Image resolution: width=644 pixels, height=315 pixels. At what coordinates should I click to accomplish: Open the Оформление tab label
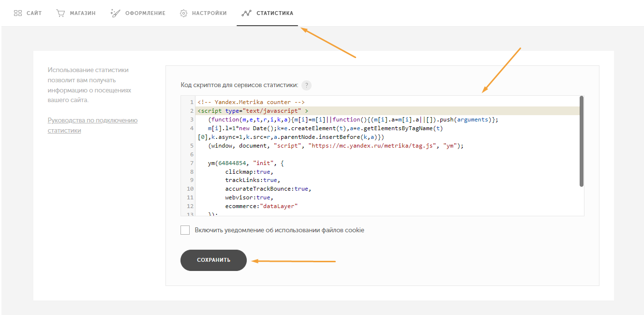(x=145, y=13)
